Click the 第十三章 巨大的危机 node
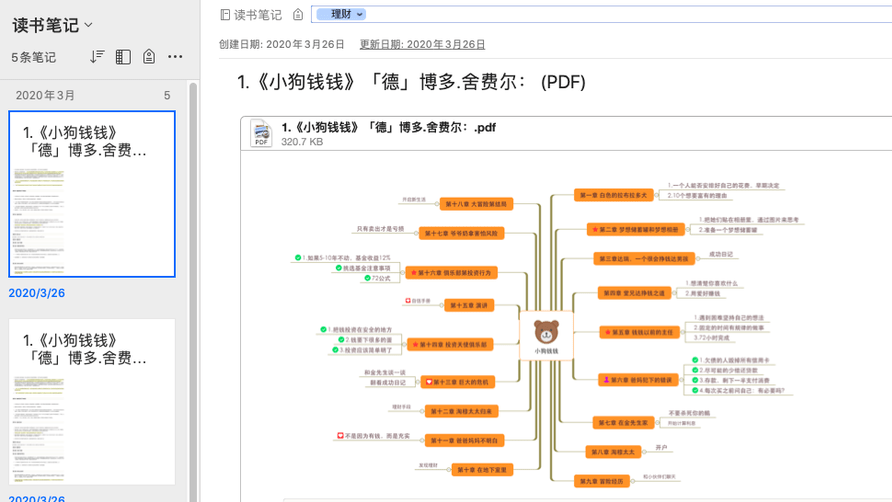Viewport: 892px width, 502px height. 457,382
